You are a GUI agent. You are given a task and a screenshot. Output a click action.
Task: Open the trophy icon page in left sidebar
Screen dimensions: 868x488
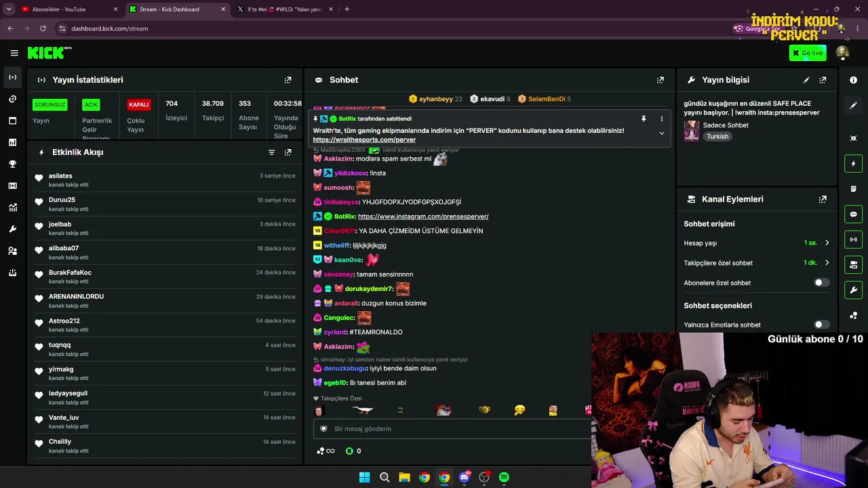[x=13, y=164]
